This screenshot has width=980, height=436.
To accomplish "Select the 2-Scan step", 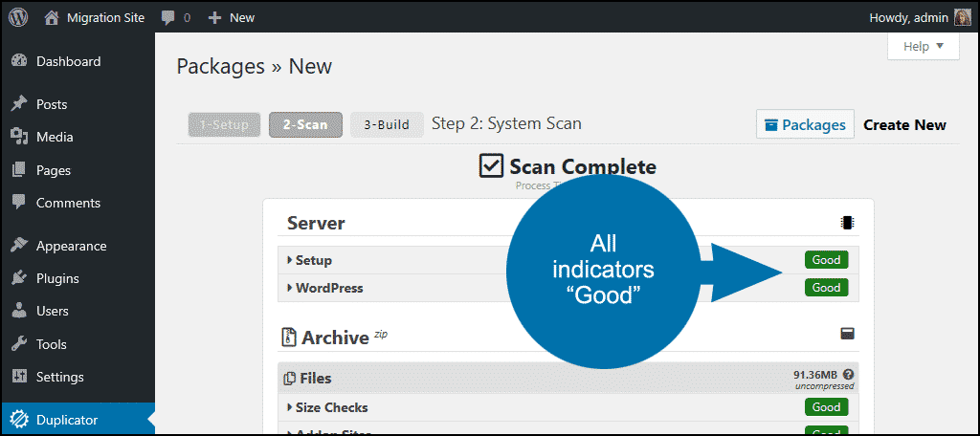I will [x=305, y=125].
